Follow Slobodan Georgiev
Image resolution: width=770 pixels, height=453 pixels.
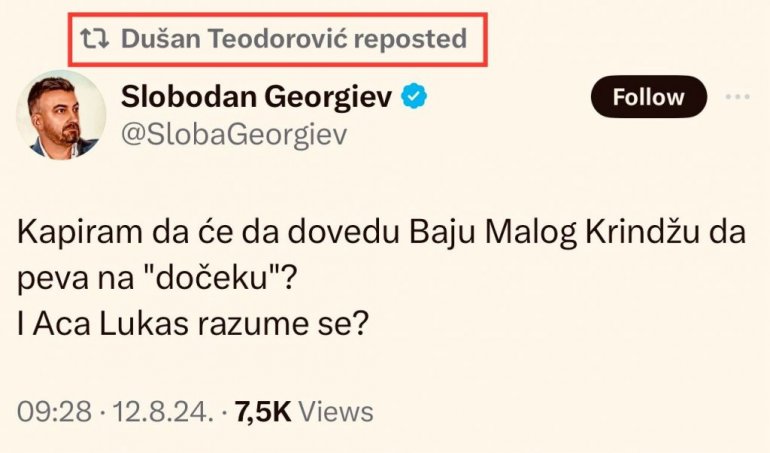(648, 97)
